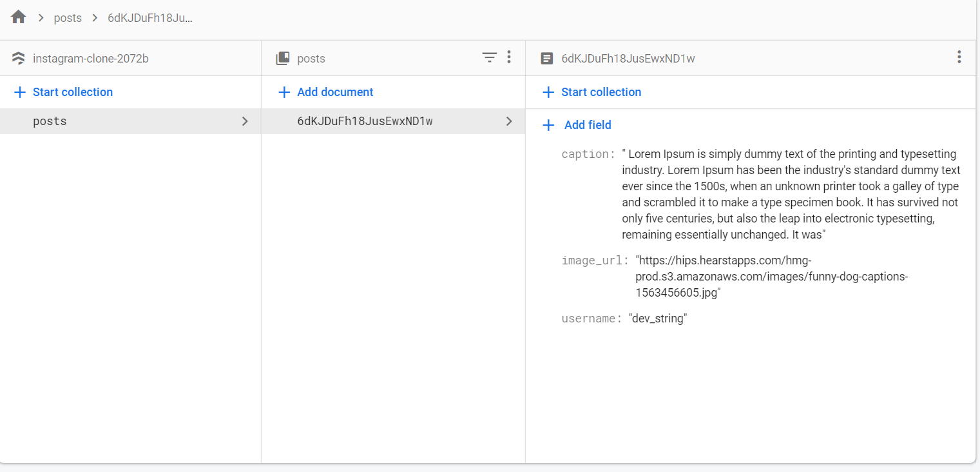Open the document three-dot overflow menu
The width and height of the screenshot is (980, 472).
pyautogui.click(x=959, y=57)
